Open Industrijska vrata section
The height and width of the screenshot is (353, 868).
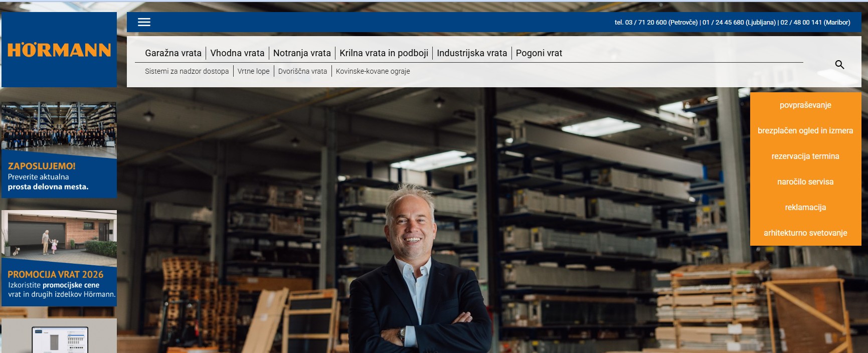(x=472, y=53)
